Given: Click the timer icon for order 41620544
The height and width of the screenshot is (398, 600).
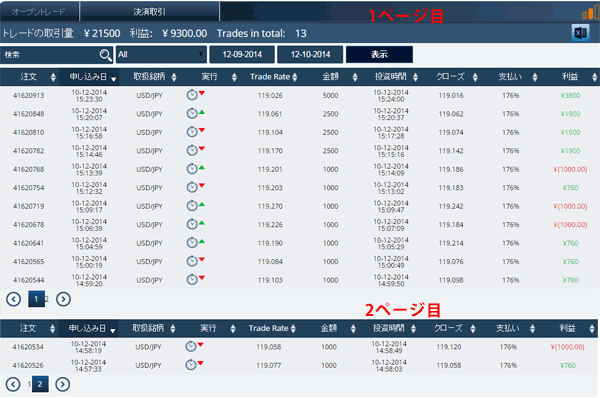Looking at the screenshot, I should (x=192, y=279).
